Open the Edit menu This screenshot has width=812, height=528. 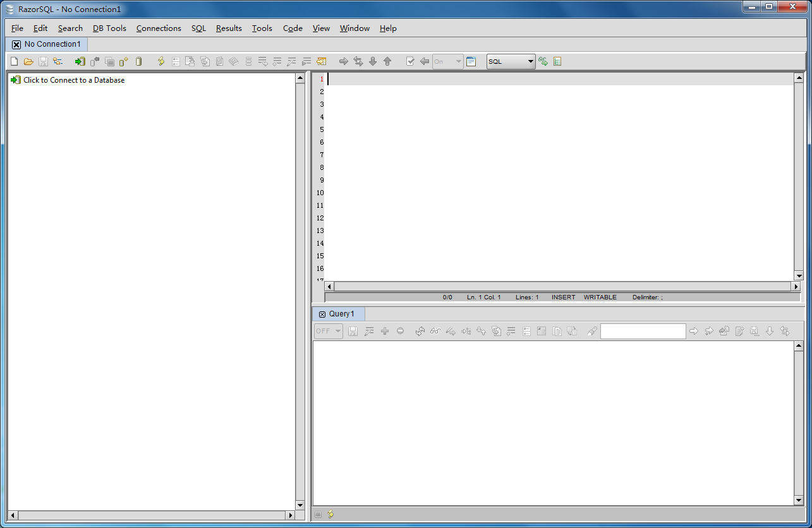pos(40,28)
